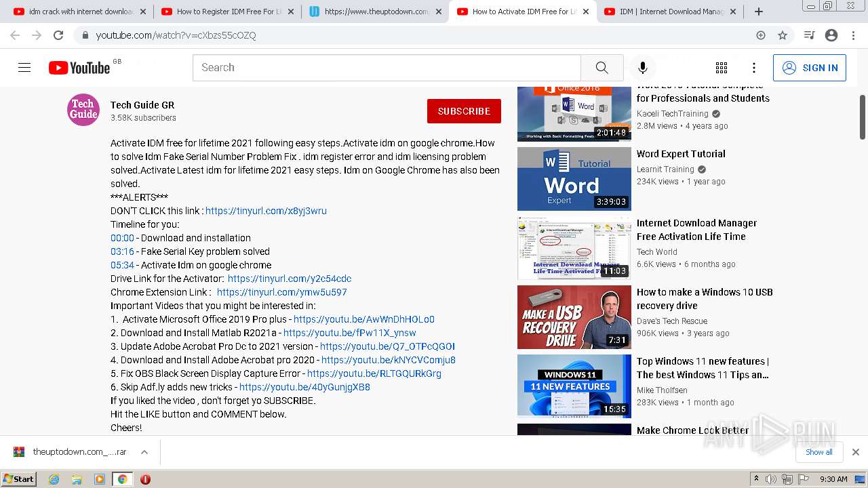The image size is (868, 488).
Task: Open the YouTube apps grid icon
Action: pos(722,68)
